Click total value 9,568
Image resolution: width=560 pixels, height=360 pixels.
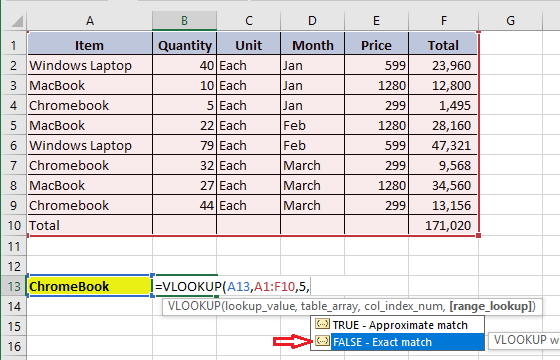[443, 165]
